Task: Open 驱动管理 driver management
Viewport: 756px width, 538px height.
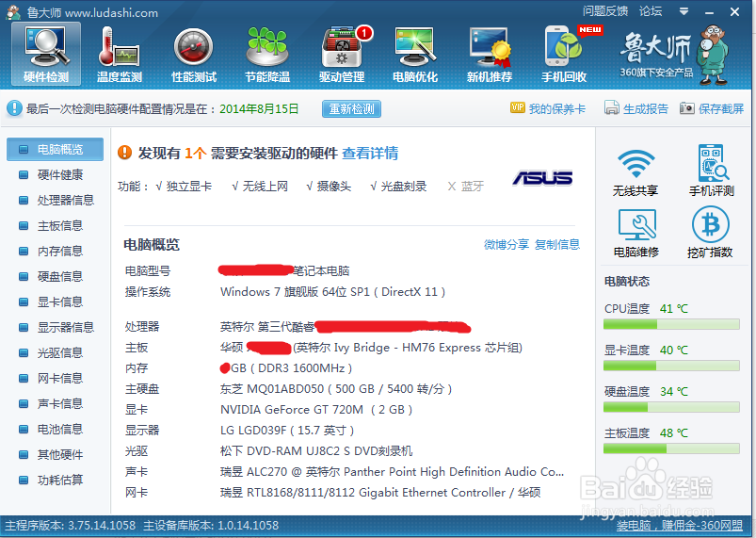Action: coord(342,55)
